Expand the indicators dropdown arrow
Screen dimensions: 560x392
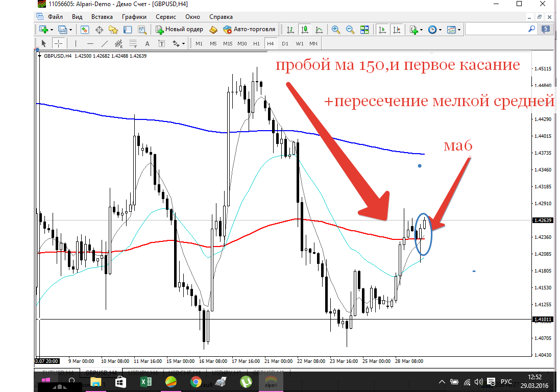point(422,30)
